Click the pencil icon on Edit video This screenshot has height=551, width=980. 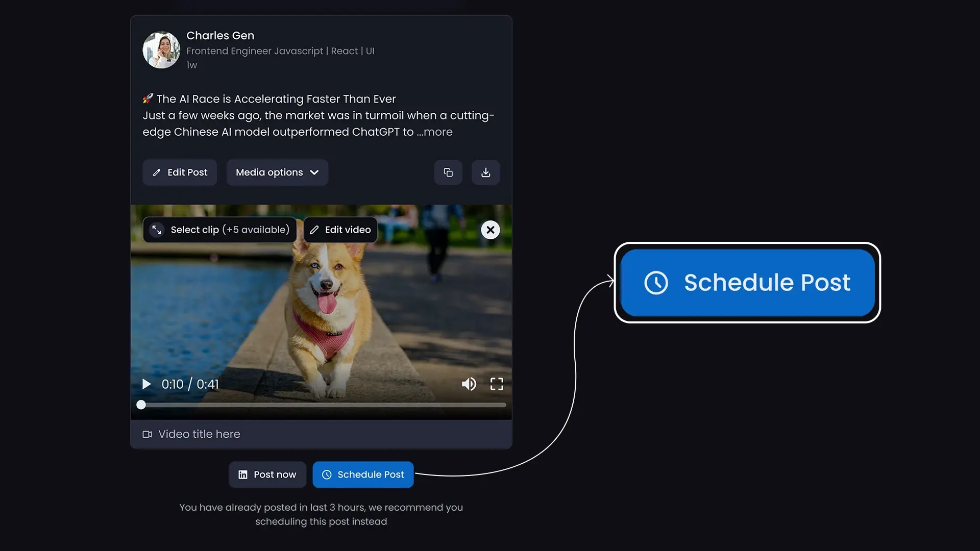point(315,230)
